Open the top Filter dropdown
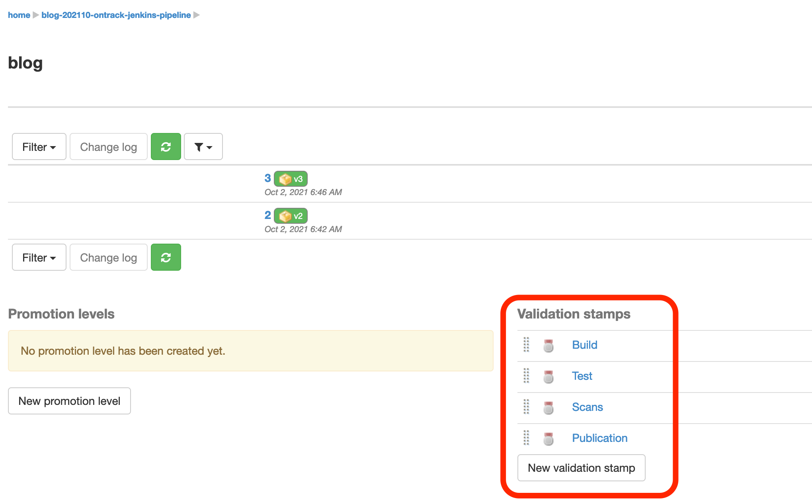The image size is (812, 504). [39, 147]
